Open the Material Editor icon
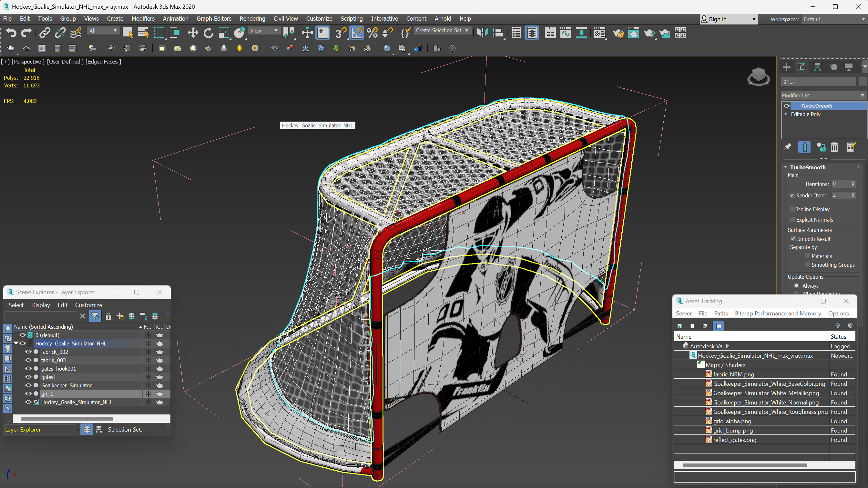 point(600,33)
